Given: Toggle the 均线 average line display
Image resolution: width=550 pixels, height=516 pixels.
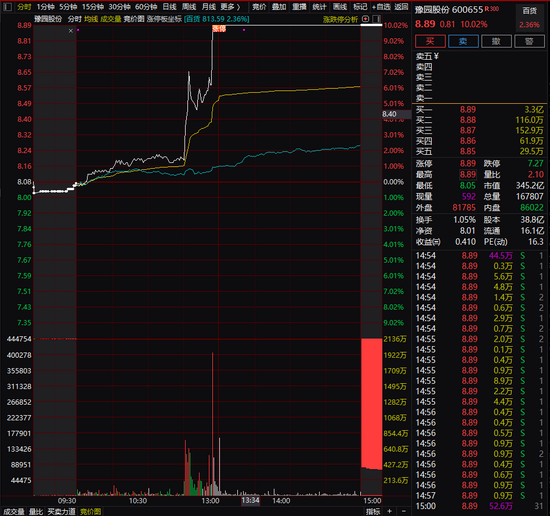Looking at the screenshot, I should coord(91,19).
